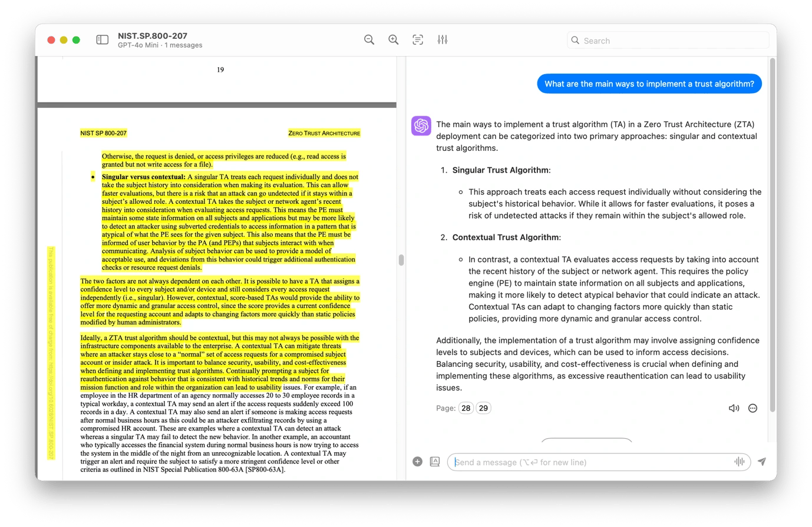Click 'Singular versus contextual:' bold text in PDF
The width and height of the screenshot is (812, 527).
tap(143, 177)
